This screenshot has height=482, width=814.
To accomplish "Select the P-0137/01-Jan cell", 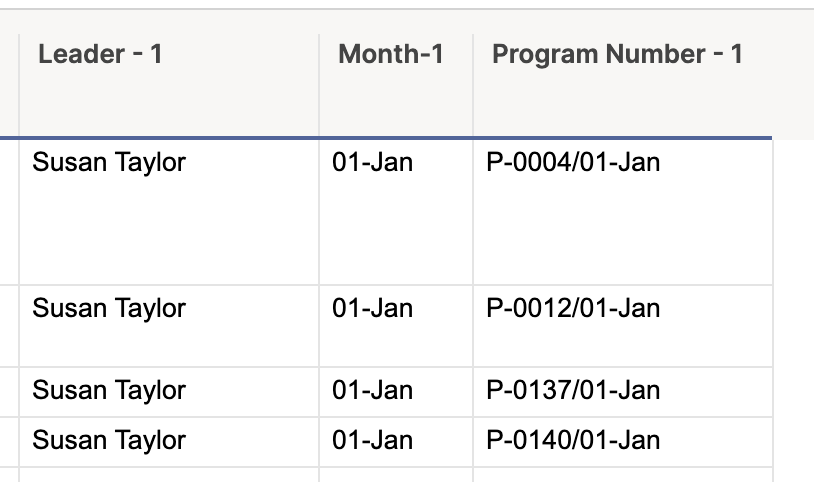I will [x=622, y=392].
